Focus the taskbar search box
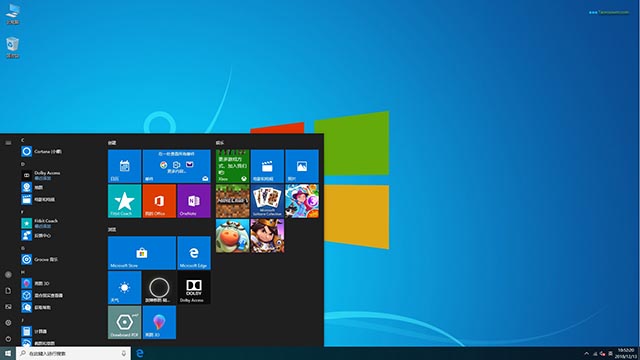 coord(73,353)
